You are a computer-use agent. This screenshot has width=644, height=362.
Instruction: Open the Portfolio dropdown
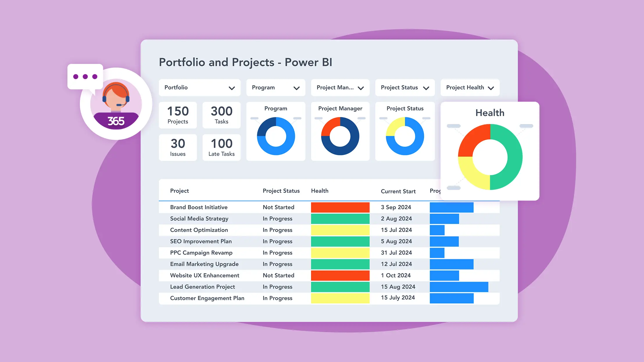click(x=200, y=88)
